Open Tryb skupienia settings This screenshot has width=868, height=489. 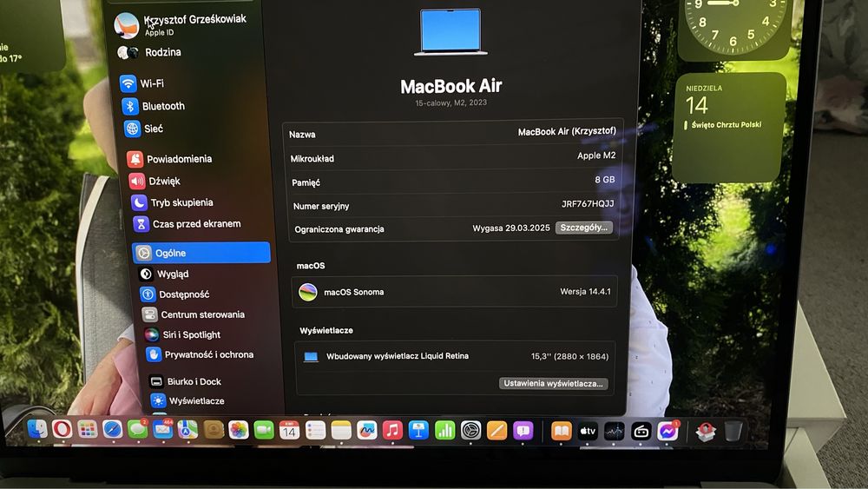coord(172,202)
